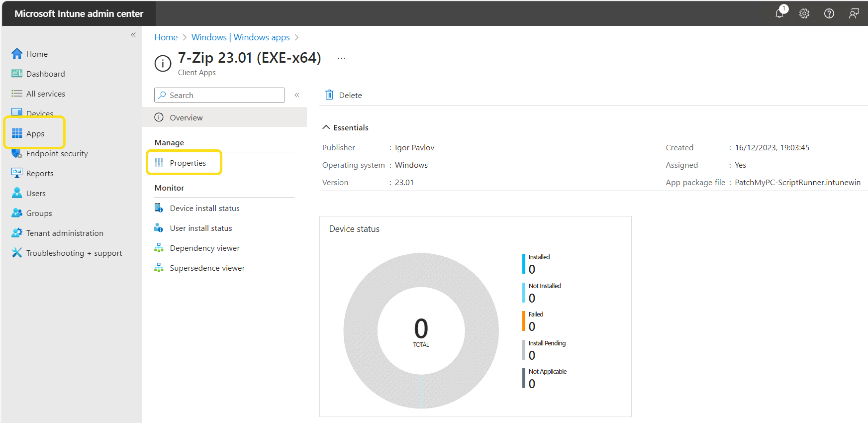
Task: Click the Supersedence viewer icon
Action: (x=159, y=268)
